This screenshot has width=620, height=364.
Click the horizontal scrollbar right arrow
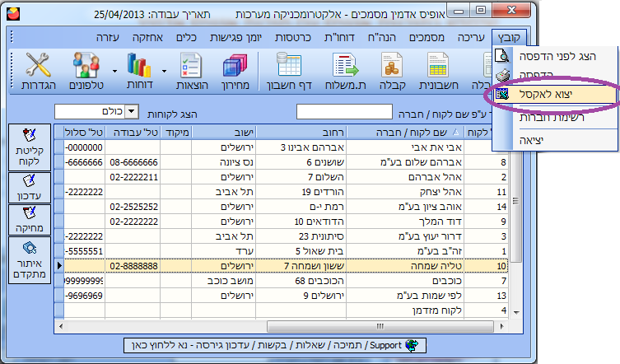click(x=501, y=327)
